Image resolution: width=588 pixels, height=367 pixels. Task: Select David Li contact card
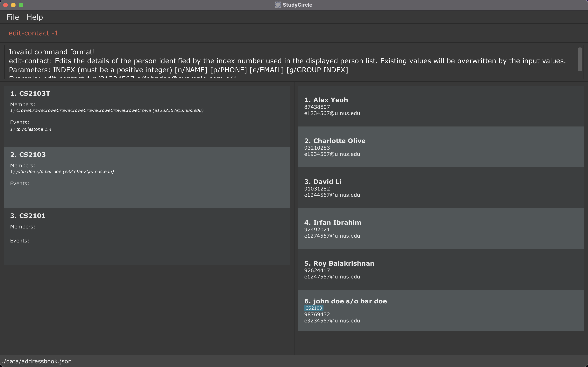pyautogui.click(x=441, y=188)
